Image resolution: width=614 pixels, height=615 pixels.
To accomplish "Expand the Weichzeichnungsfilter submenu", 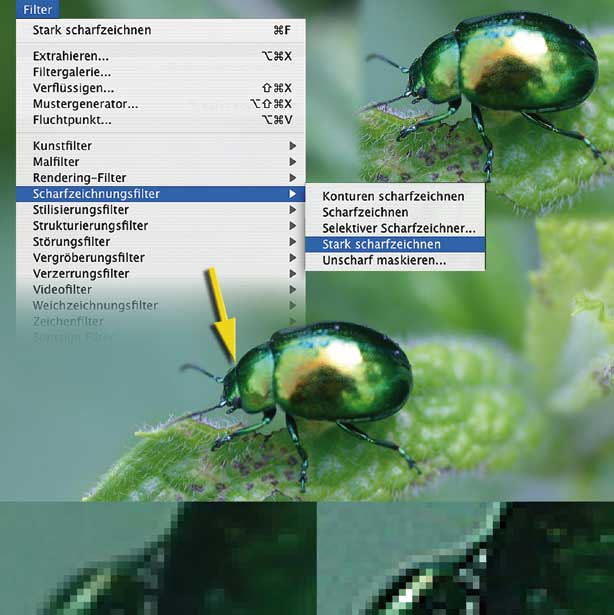I will [160, 305].
